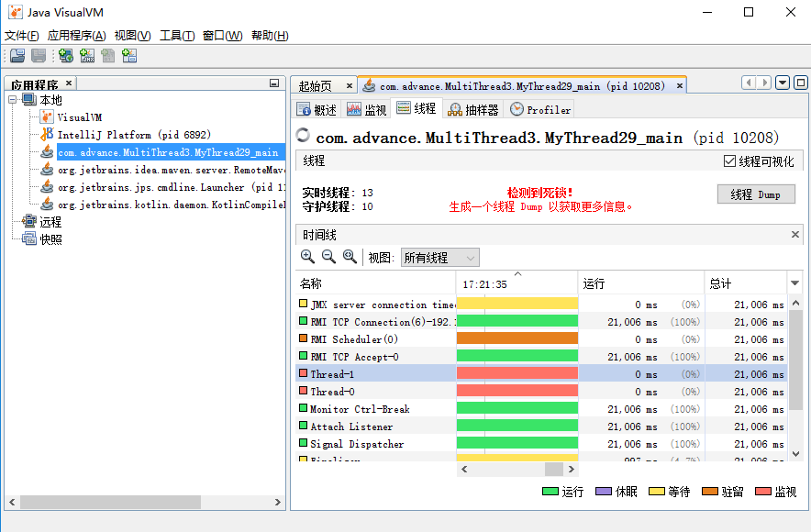Zoom in on the timeline
Screen dimensions: 811x532
pos(307,257)
